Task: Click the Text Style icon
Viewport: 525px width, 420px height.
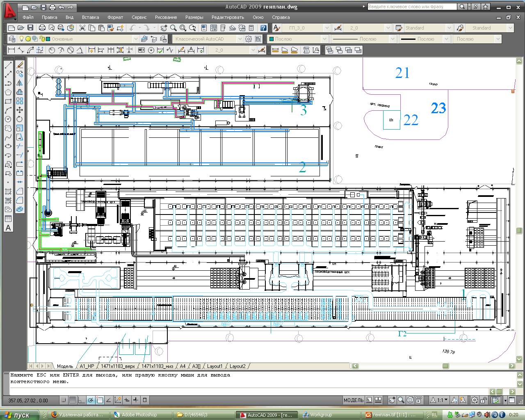Action: (276, 28)
